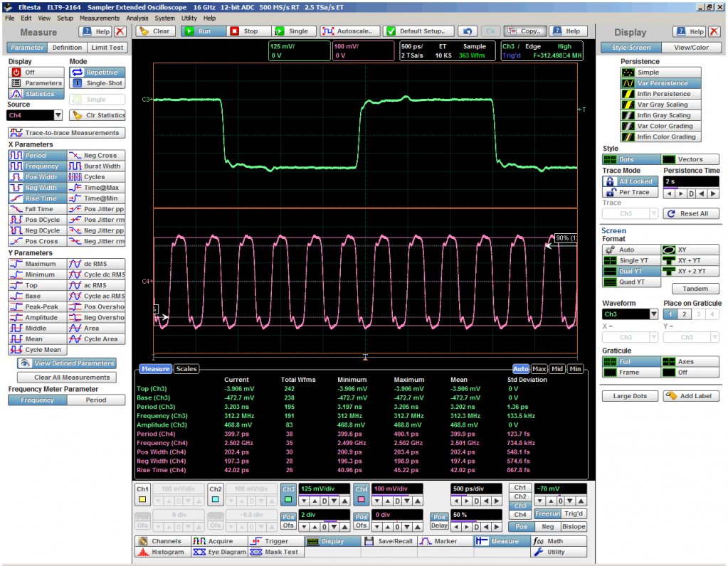
Task: Click Clr Statistics button
Action: tap(97, 115)
